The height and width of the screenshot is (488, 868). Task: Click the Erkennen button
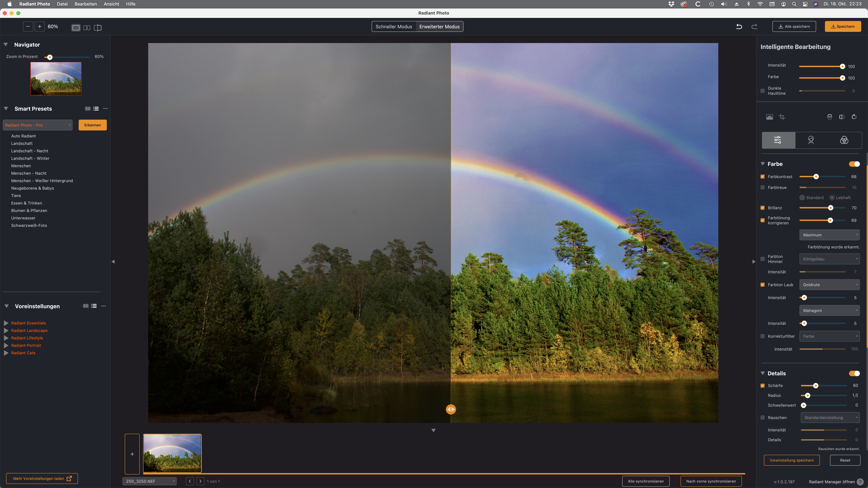(93, 125)
